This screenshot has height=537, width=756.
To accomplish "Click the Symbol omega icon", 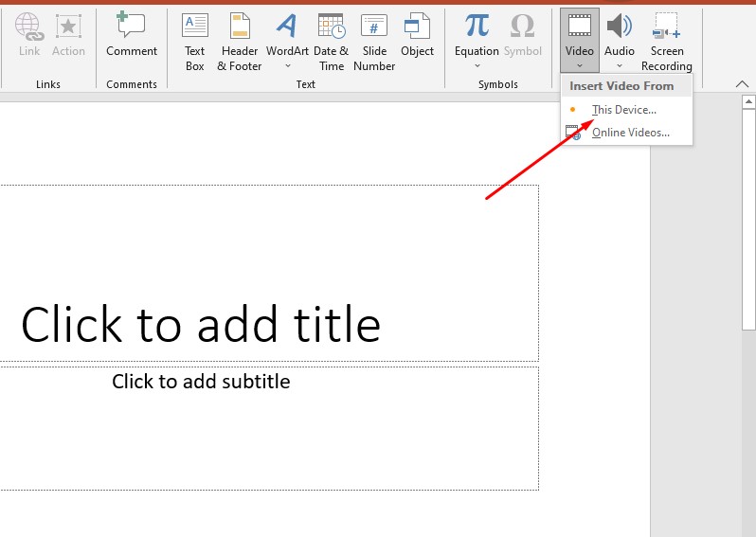I will 522,27.
